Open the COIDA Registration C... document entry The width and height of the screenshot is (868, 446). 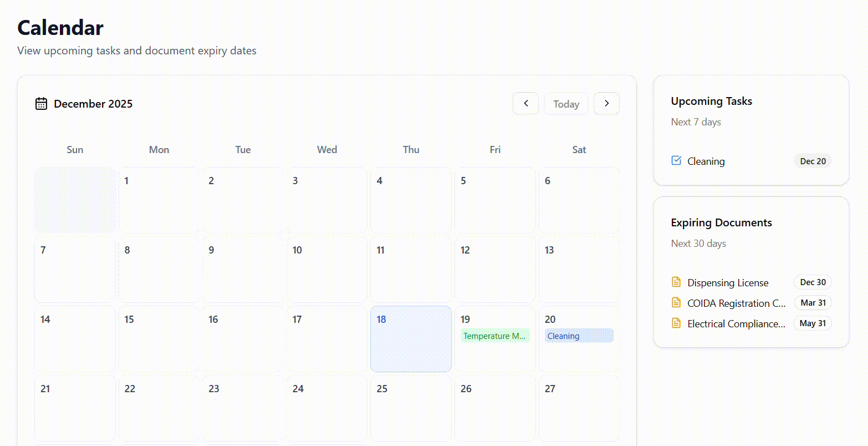tap(736, 303)
